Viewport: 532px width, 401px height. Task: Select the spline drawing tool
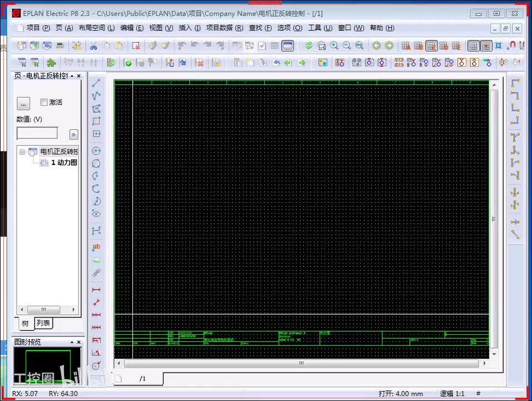(96, 231)
